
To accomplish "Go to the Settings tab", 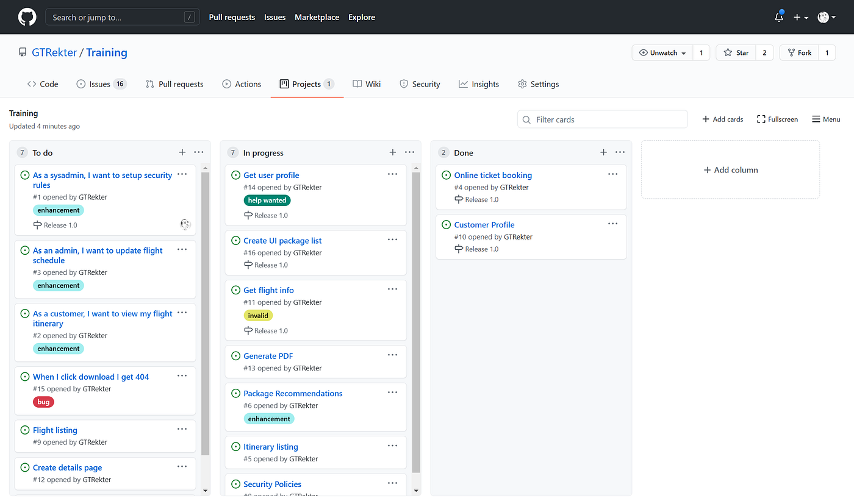I will pos(538,83).
